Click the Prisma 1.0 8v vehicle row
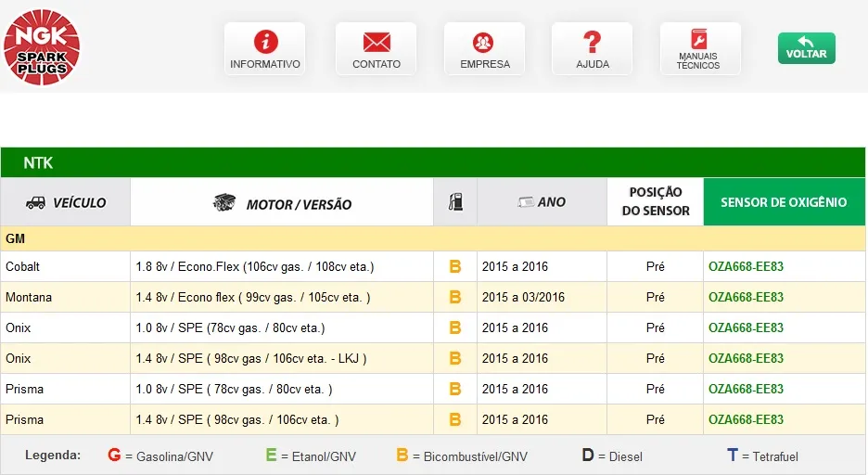Screen dimensions: 868x475 [x=25, y=389]
